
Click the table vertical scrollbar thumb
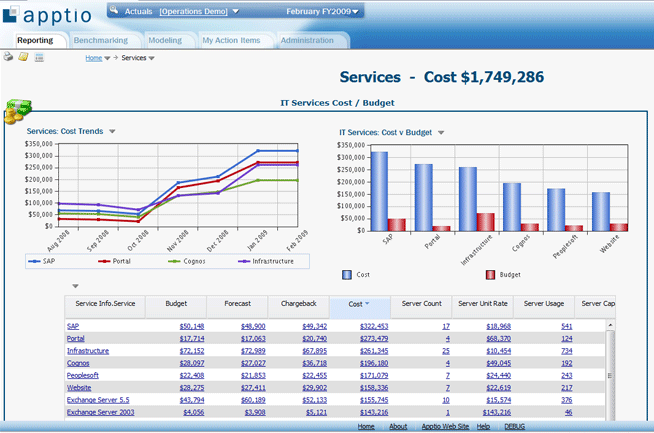point(610,375)
